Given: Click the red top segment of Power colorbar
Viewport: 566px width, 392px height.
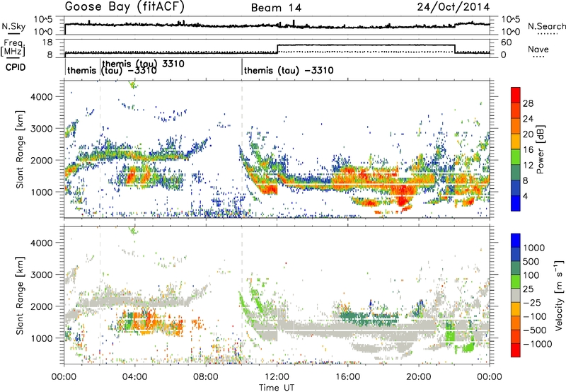Looking at the screenshot, I should click(516, 94).
